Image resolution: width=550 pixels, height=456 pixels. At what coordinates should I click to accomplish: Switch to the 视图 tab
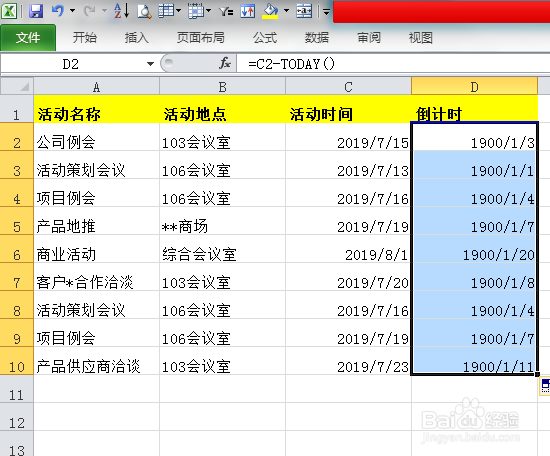[421, 38]
